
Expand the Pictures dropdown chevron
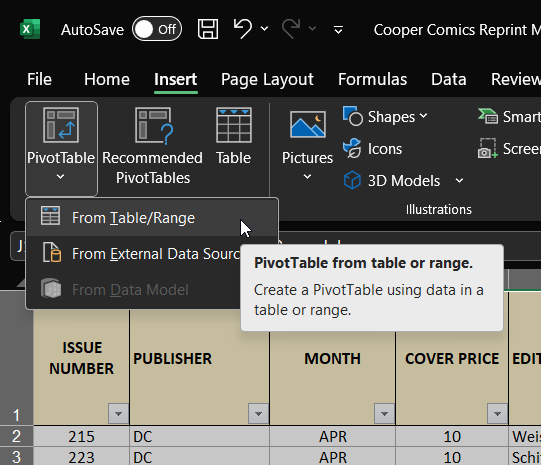[307, 177]
